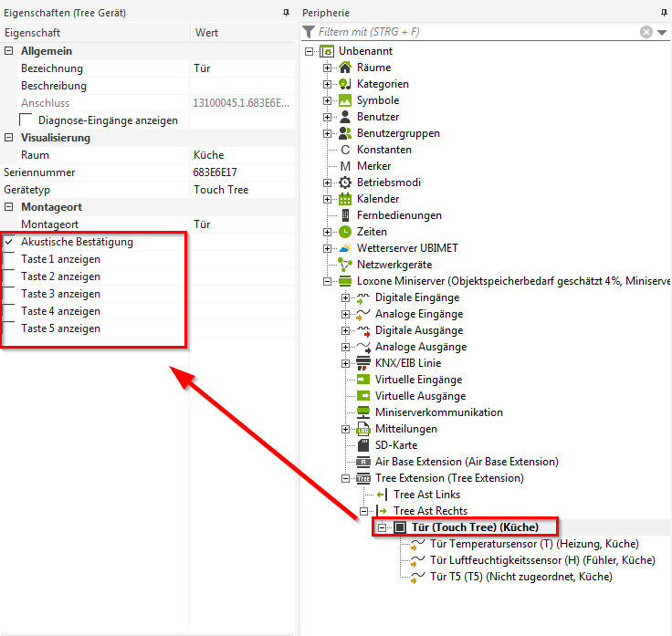
Task: Click the Kategorien lightbulb-note icon
Action: 345,84
